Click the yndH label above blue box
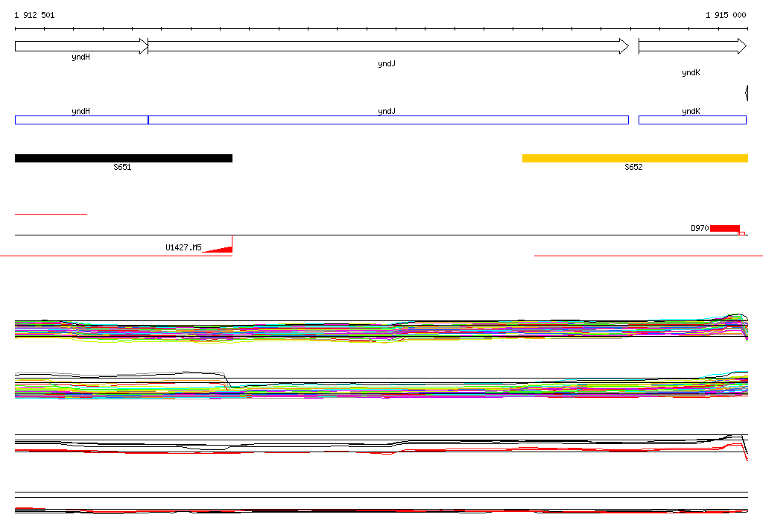This screenshot has height=532, width=763. [x=80, y=111]
